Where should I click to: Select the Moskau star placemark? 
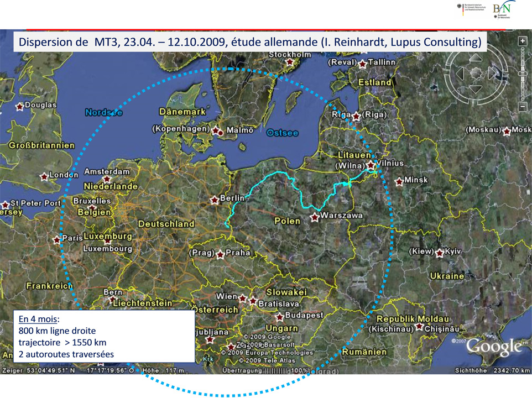(x=507, y=131)
